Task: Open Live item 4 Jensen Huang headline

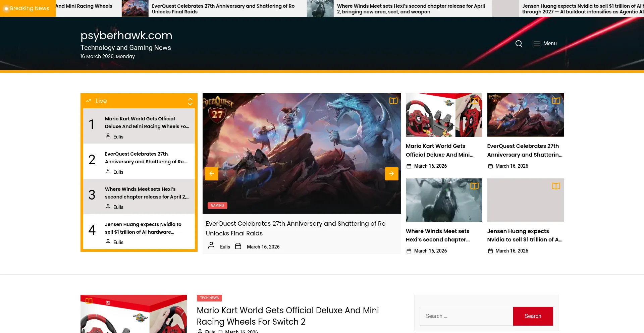Action: (x=143, y=228)
